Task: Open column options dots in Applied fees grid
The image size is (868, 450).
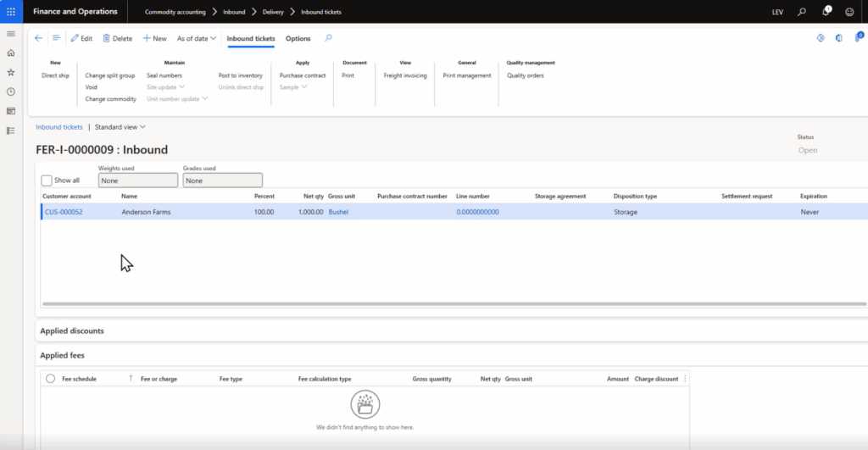Action: (685, 379)
